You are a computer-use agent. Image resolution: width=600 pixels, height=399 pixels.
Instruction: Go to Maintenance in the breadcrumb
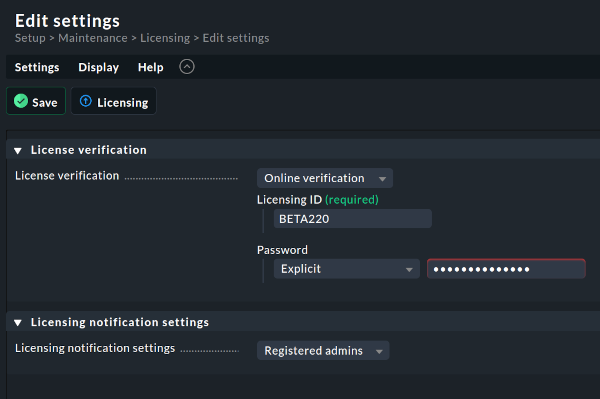pos(93,38)
